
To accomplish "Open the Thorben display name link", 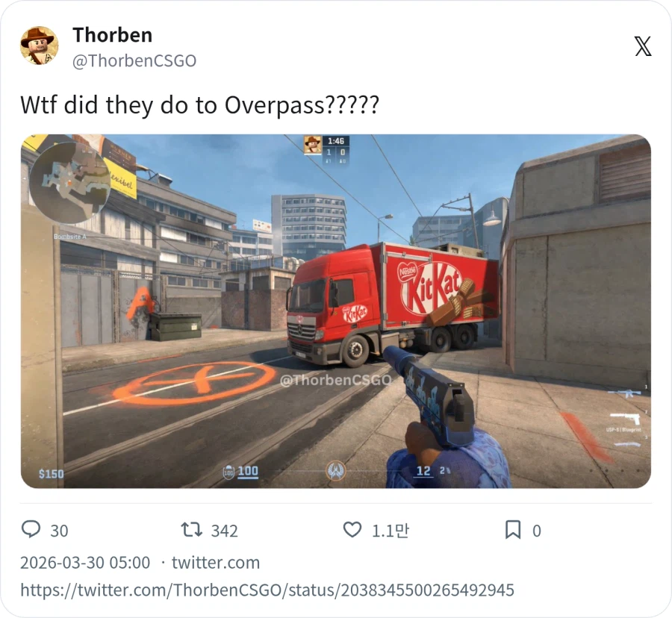I will (x=113, y=35).
